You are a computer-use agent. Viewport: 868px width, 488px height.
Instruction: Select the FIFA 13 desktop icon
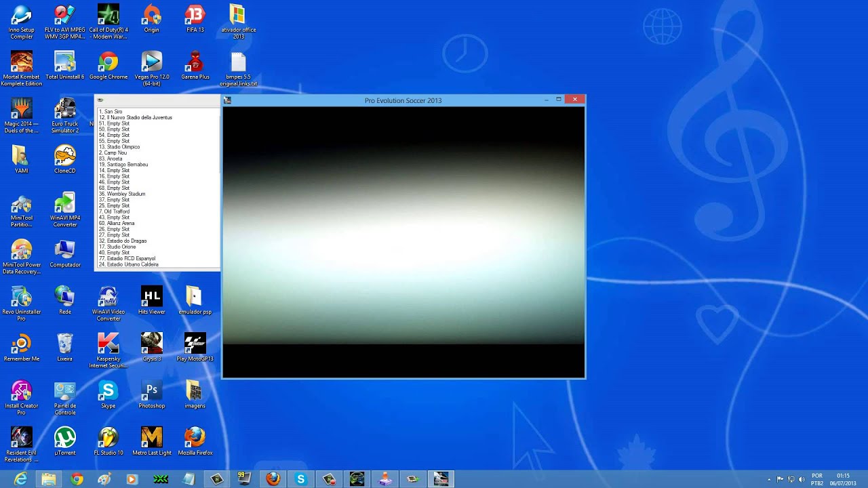[x=195, y=18]
